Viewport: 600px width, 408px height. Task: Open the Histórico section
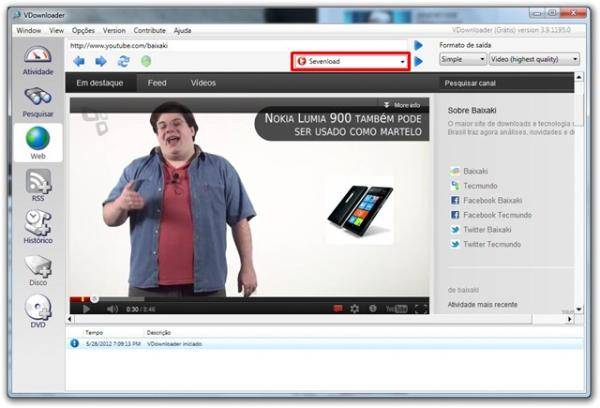pyautogui.click(x=38, y=227)
